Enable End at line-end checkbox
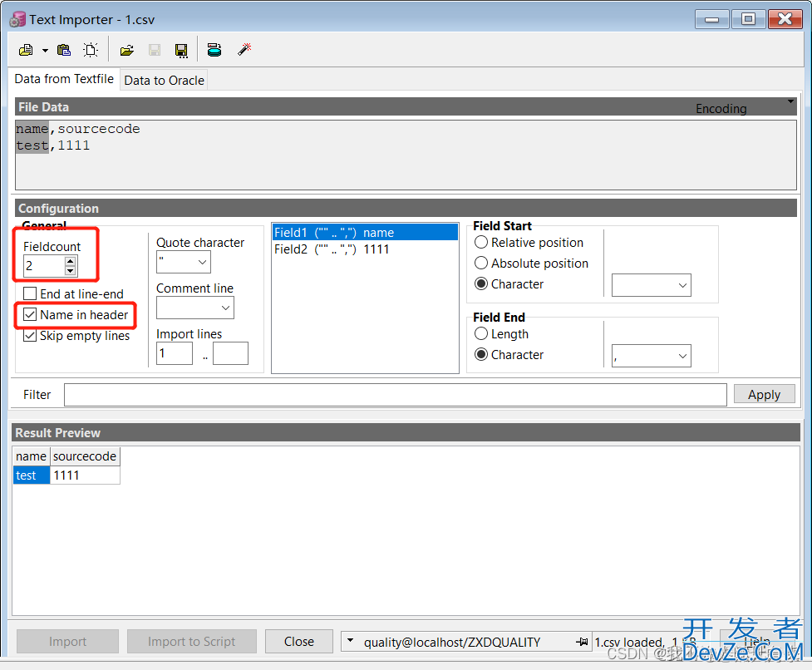Image resolution: width=812 pixels, height=670 pixels. [30, 293]
